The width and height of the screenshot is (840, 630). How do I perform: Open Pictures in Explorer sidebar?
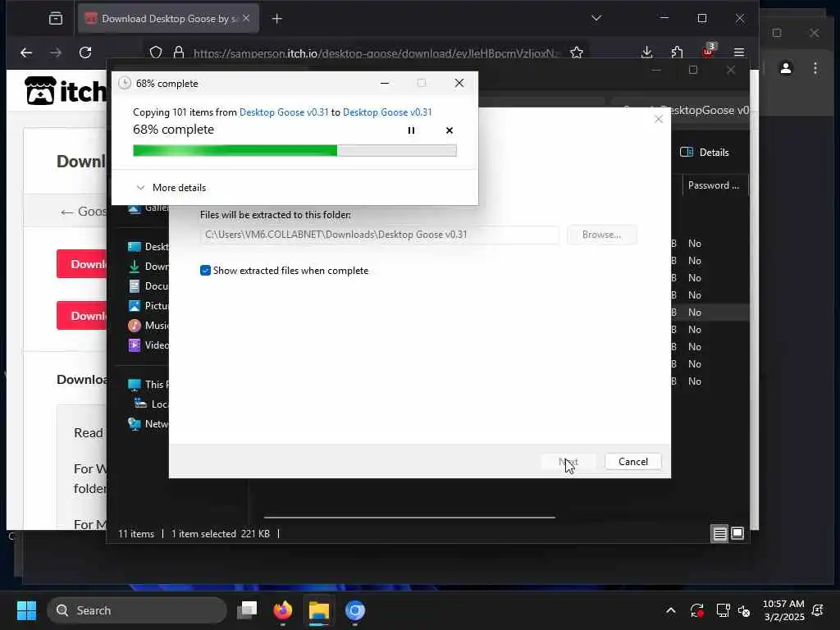148,306
